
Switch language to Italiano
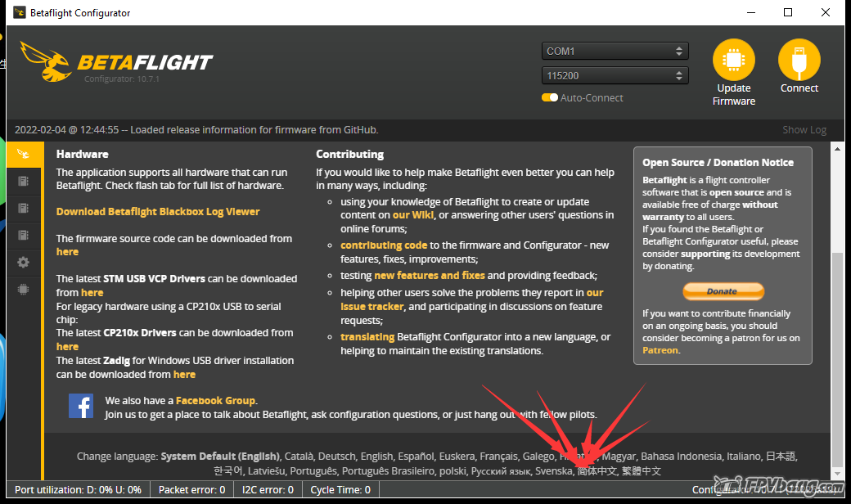point(744,457)
